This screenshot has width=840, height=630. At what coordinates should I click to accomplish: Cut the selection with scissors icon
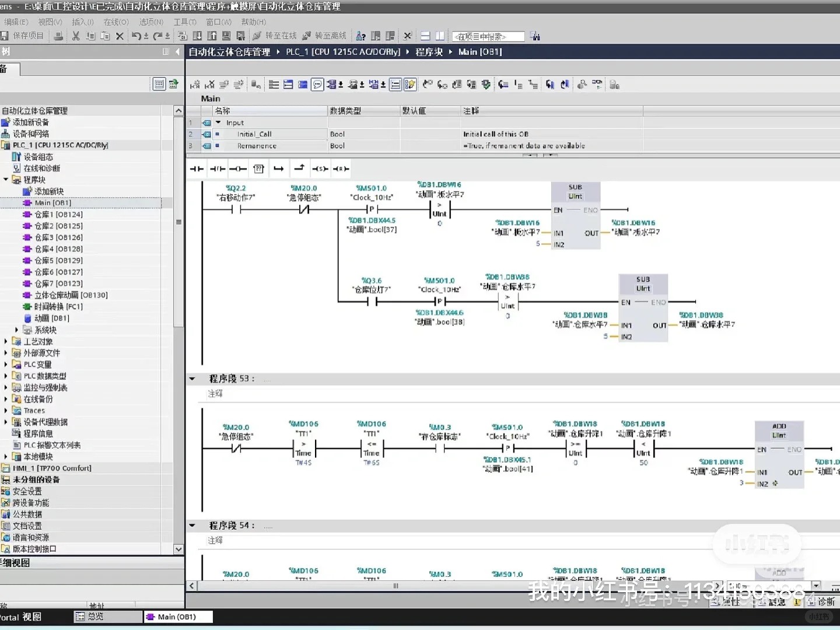click(x=76, y=36)
